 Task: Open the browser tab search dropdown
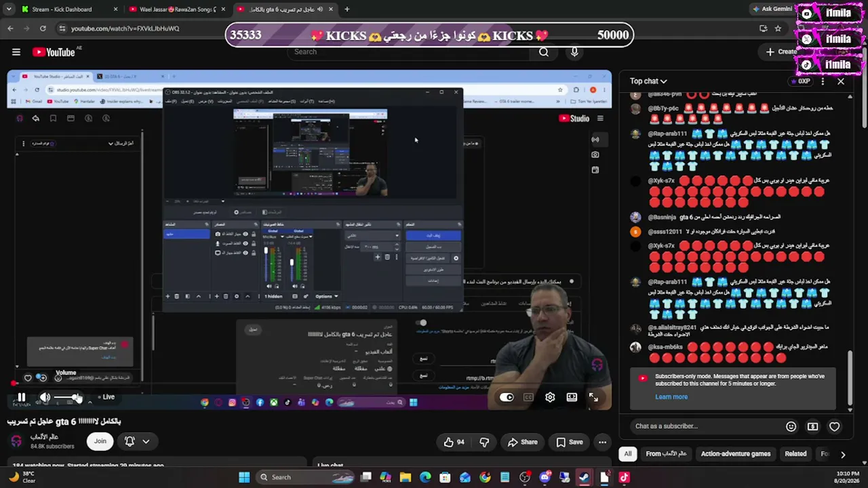pos(8,9)
